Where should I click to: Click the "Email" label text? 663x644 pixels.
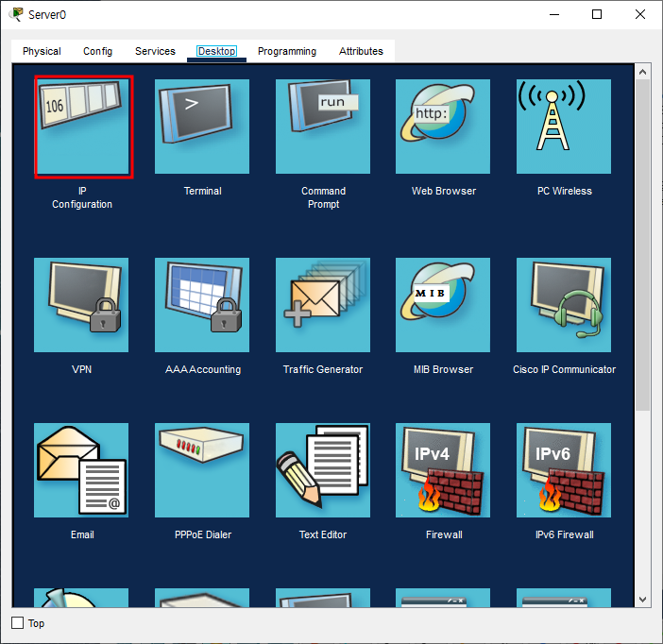click(82, 534)
